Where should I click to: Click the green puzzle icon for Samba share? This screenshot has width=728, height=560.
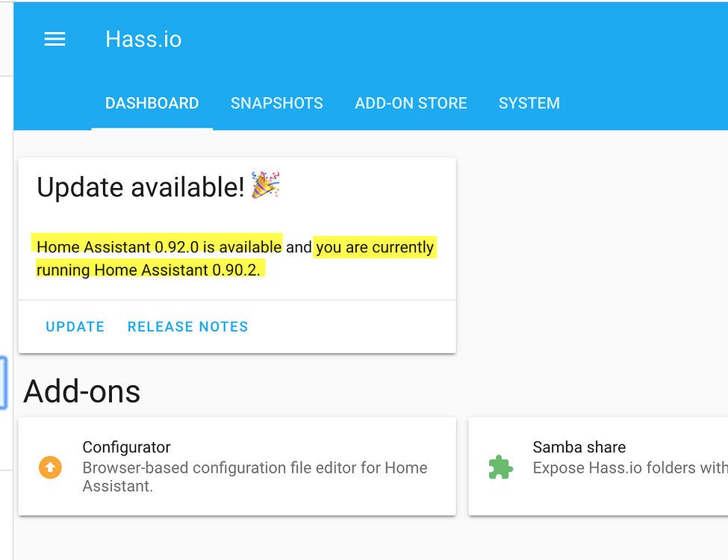click(500, 467)
